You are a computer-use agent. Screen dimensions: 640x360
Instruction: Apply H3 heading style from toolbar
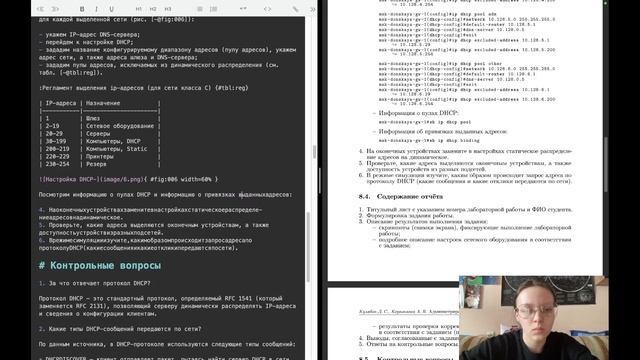click(x=168, y=9)
